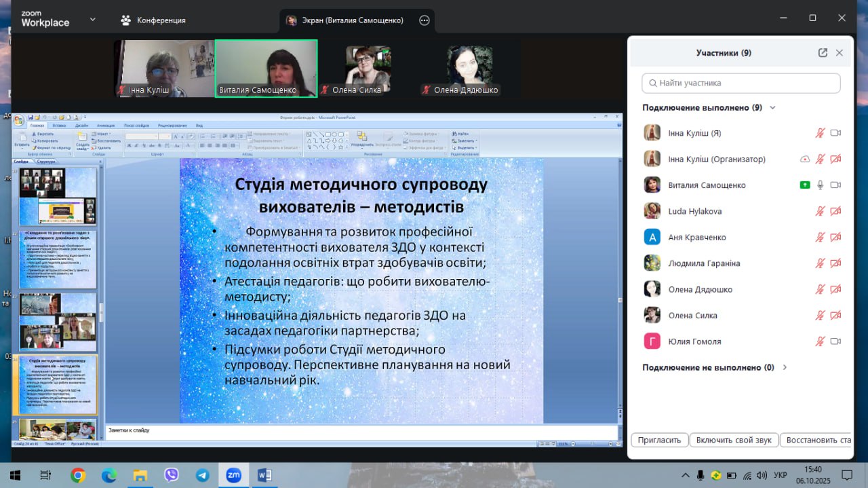The height and width of the screenshot is (488, 868).
Task: Toggle the disabled camera for Аня Кравченко
Action: [x=835, y=237]
